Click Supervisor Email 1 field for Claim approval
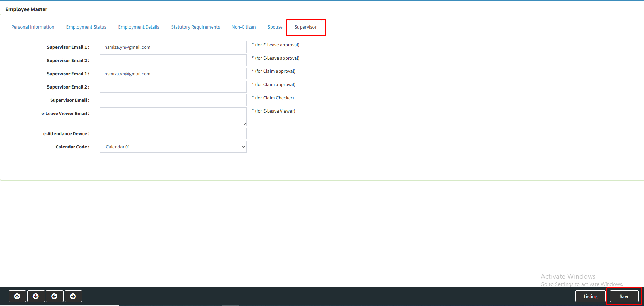Image resolution: width=644 pixels, height=306 pixels. [x=173, y=74]
